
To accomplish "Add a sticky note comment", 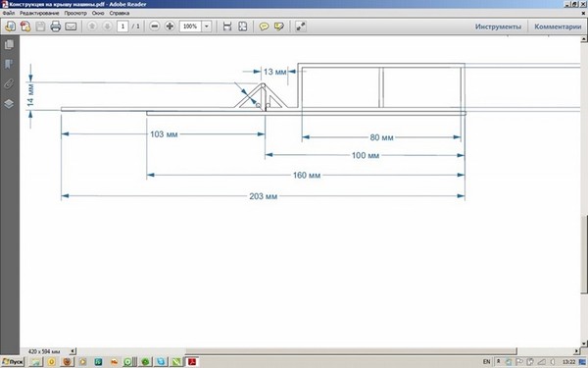I will pyautogui.click(x=264, y=26).
